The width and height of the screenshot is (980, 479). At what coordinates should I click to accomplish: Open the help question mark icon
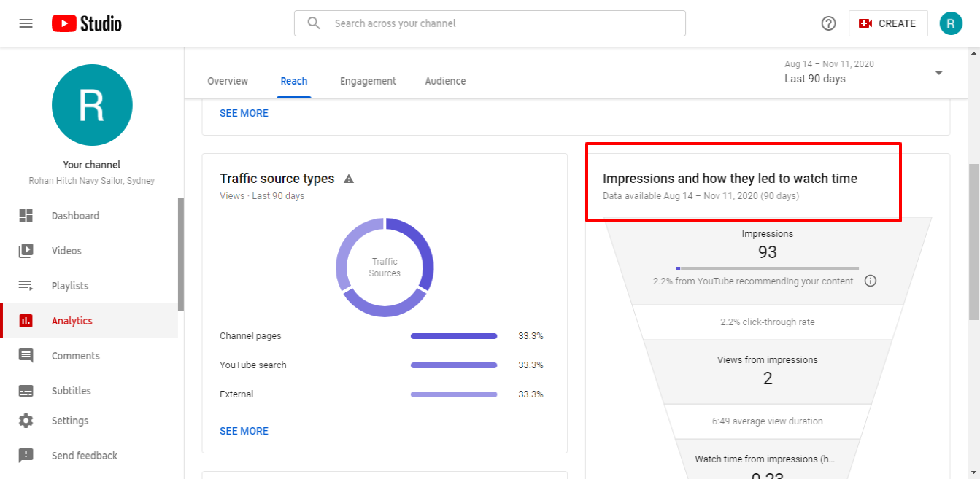(828, 23)
